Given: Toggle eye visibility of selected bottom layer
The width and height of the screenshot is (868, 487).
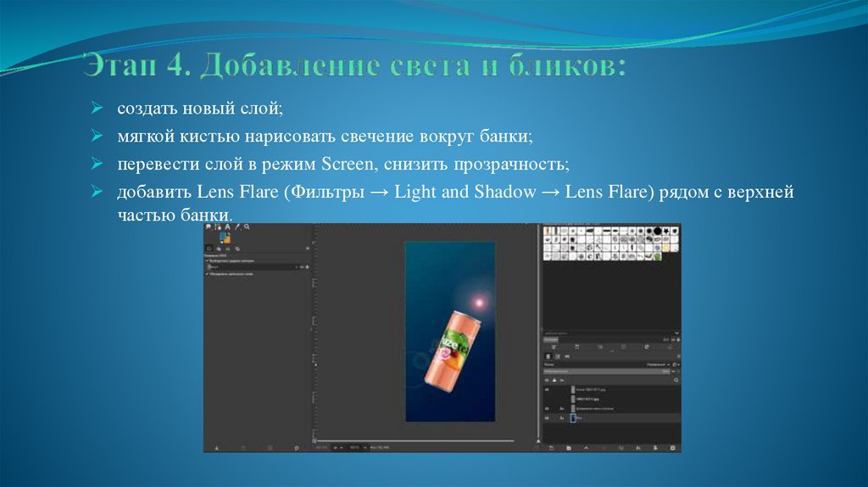Looking at the screenshot, I should tap(547, 418).
